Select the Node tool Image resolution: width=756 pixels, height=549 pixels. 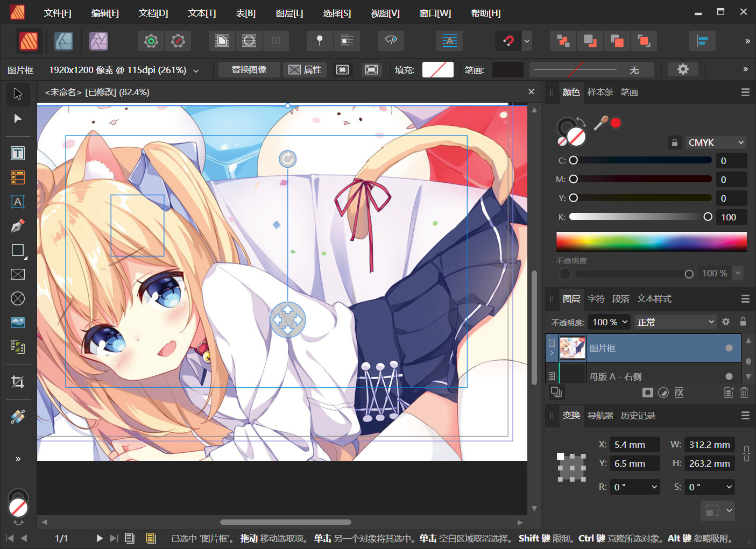18,118
